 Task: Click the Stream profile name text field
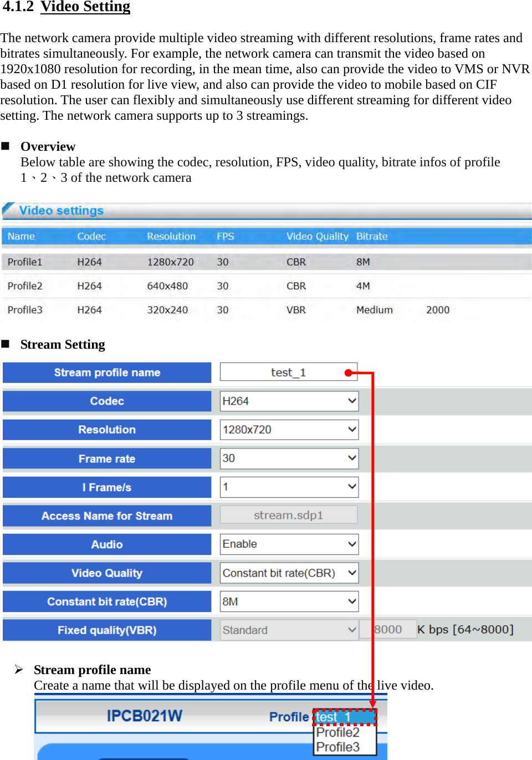click(288, 372)
